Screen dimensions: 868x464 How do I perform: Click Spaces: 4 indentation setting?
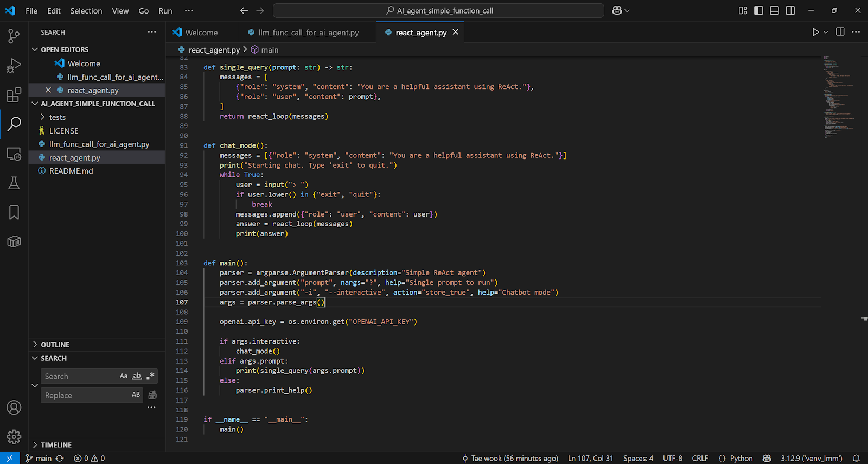[x=638, y=458]
